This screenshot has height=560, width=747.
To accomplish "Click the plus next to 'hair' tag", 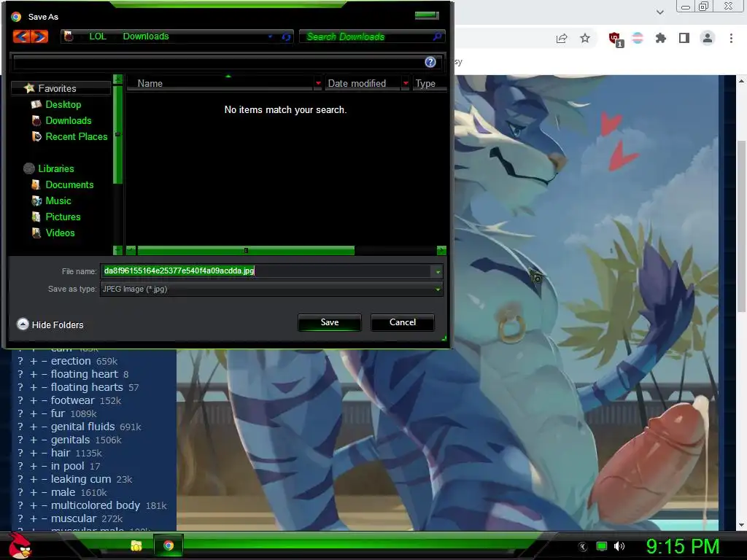I will [x=34, y=454].
